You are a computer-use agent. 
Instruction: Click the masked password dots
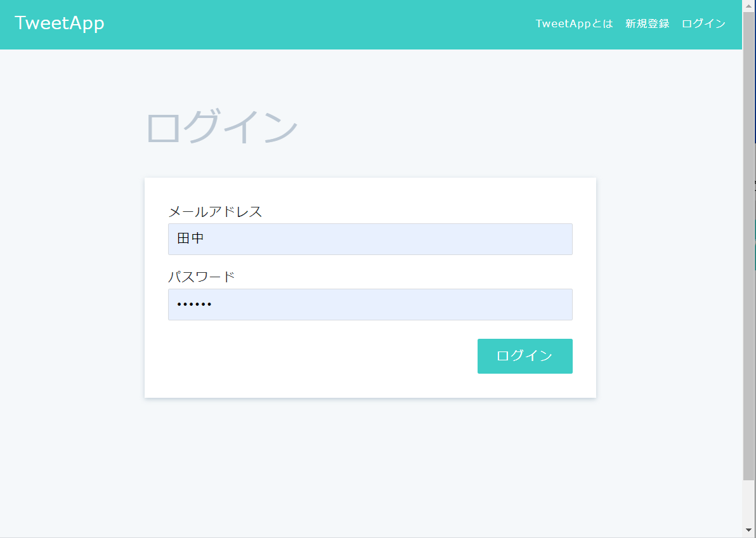[193, 305]
